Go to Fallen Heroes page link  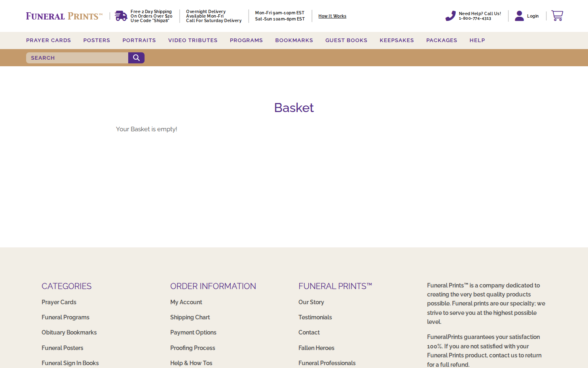click(316, 348)
